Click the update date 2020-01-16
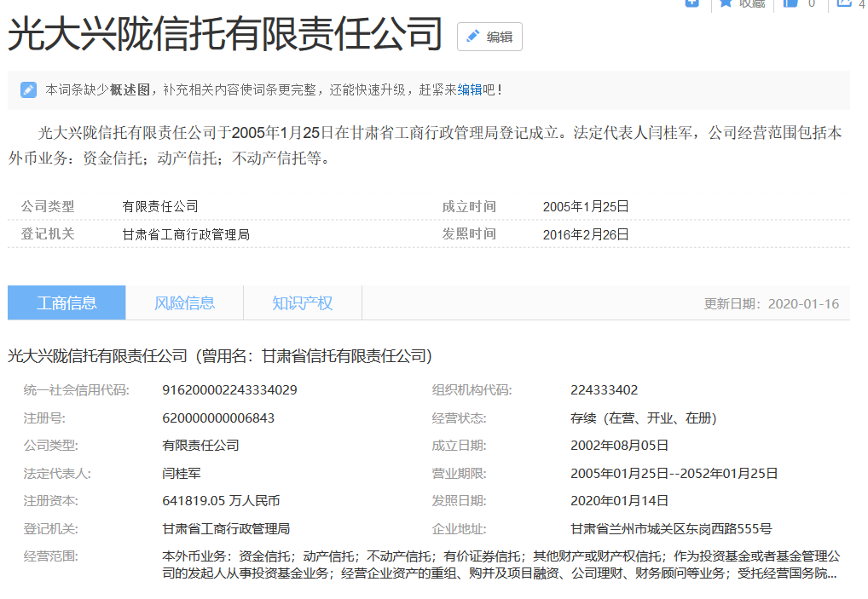 tap(803, 303)
